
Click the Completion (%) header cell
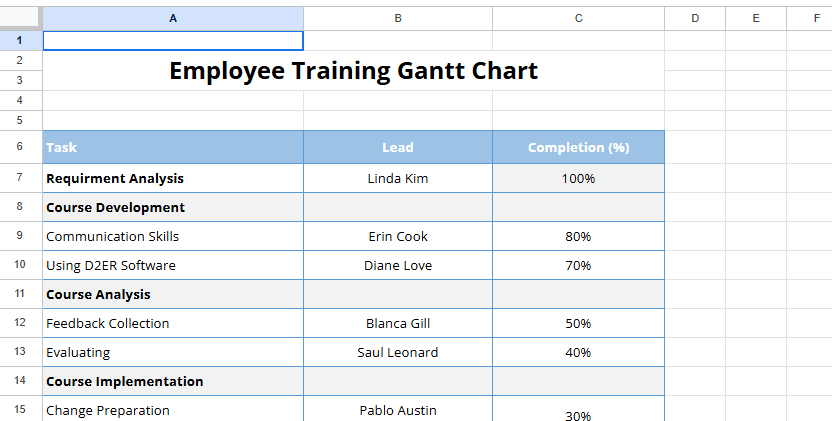(578, 147)
